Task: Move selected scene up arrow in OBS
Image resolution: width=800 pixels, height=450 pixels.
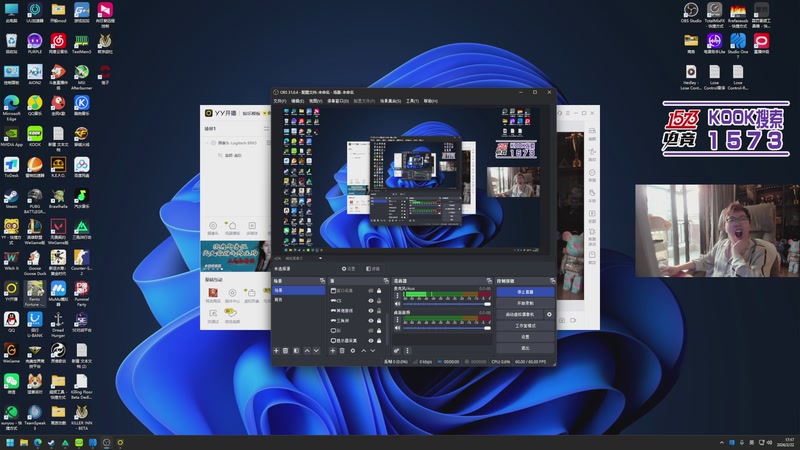Action: pos(307,351)
